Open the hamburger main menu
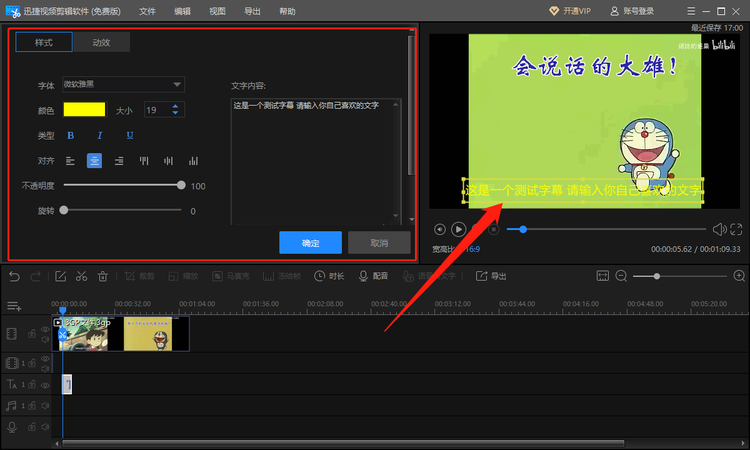This screenshot has height=450, width=750. [691, 11]
